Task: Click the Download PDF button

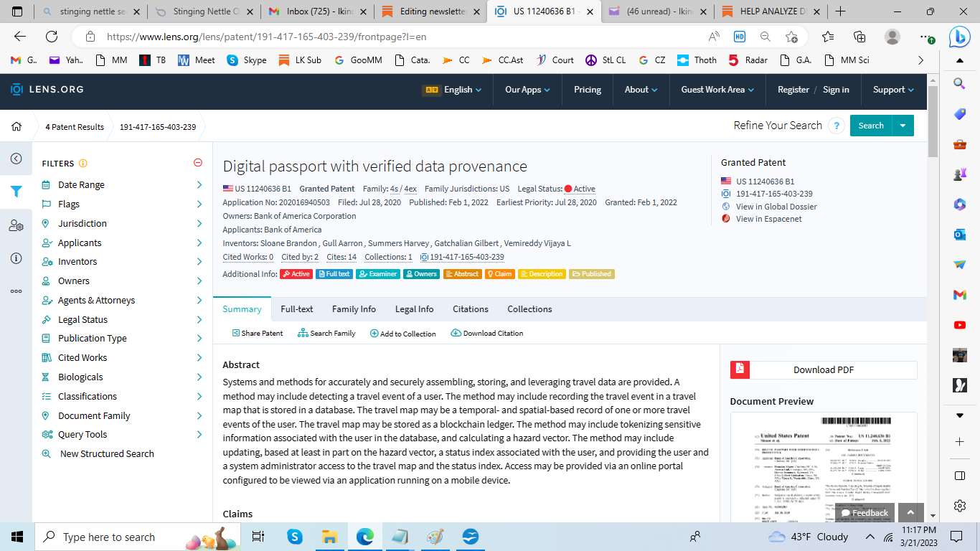Action: point(824,370)
